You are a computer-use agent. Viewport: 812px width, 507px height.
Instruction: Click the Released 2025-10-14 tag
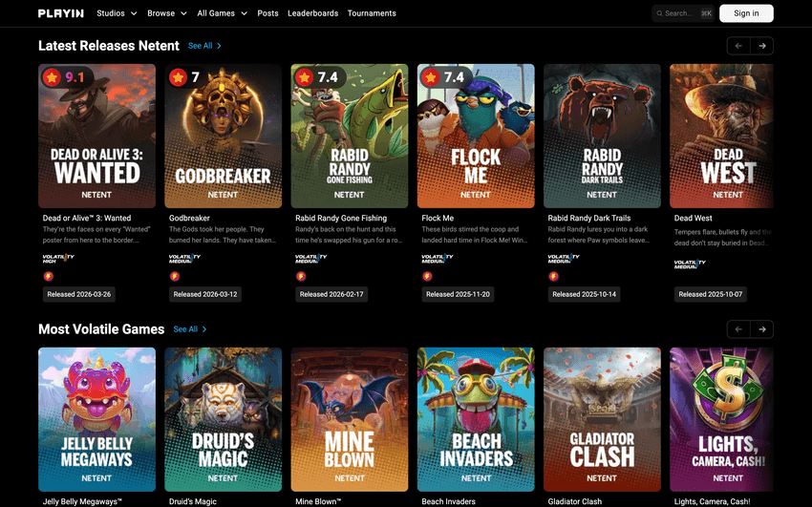click(x=584, y=294)
